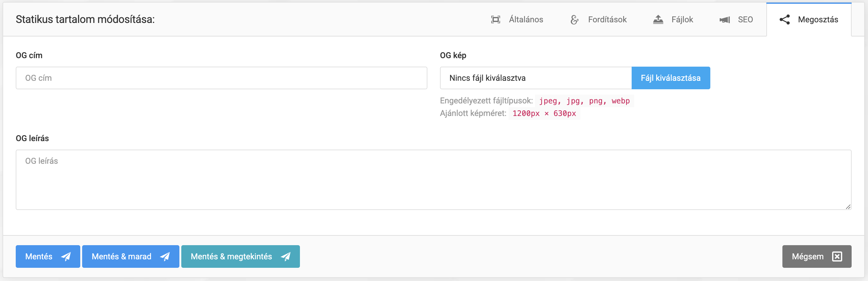
Task: Select the SEO tab
Action: [745, 19]
